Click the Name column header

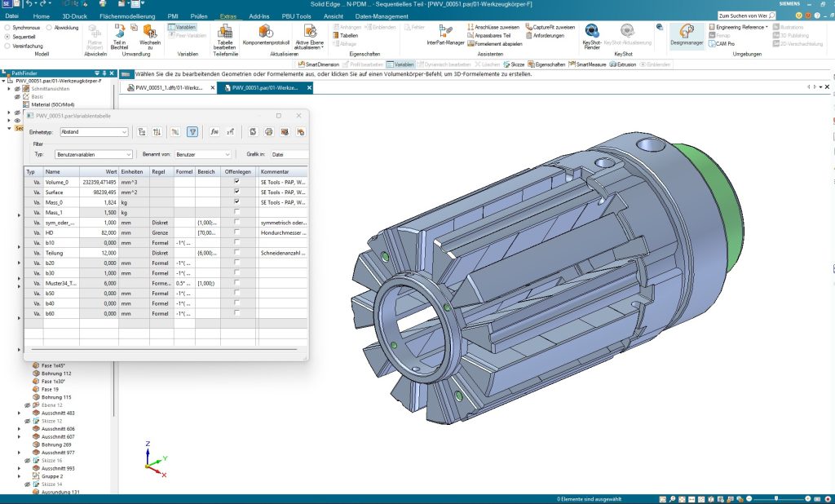coord(60,171)
